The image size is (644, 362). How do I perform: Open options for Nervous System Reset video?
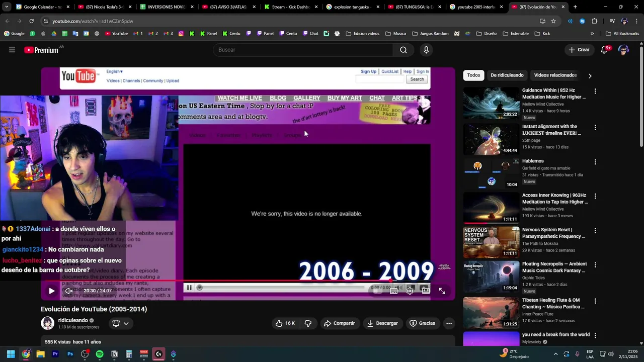[595, 231]
